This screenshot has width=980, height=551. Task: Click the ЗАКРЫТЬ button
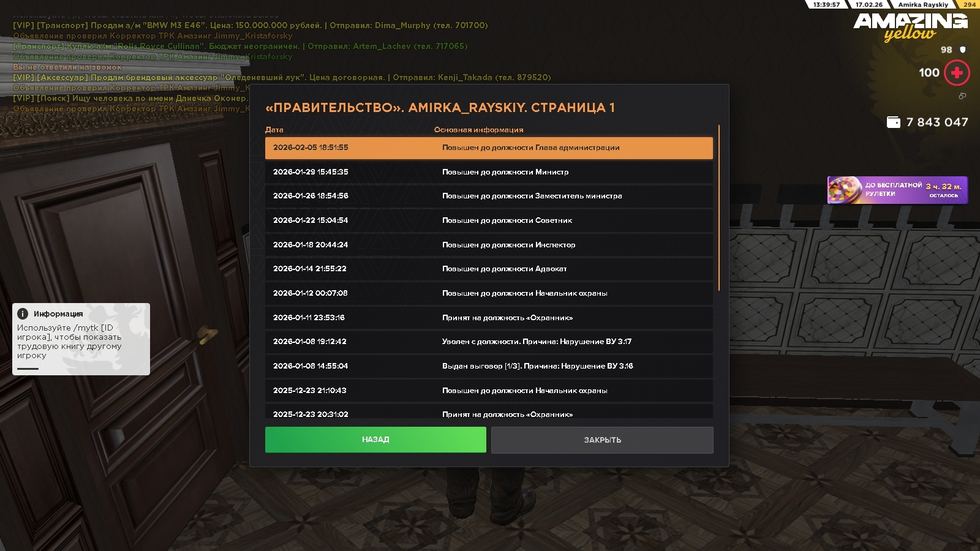tap(602, 440)
